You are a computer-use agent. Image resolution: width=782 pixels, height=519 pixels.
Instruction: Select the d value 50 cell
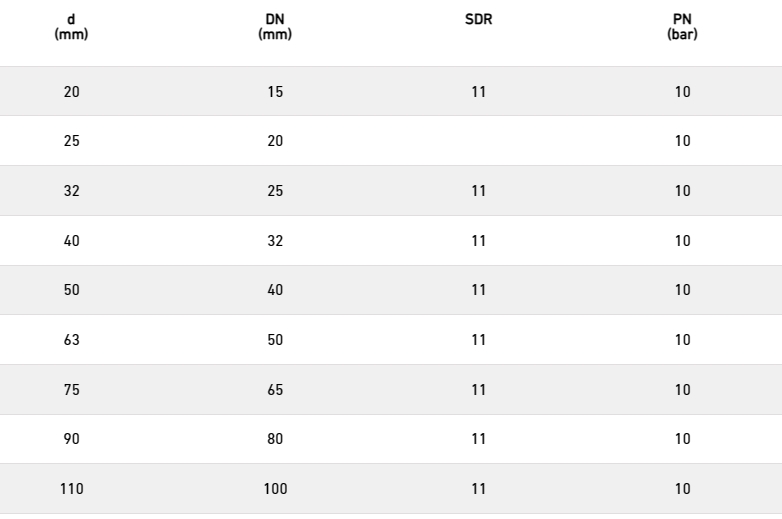coord(71,290)
